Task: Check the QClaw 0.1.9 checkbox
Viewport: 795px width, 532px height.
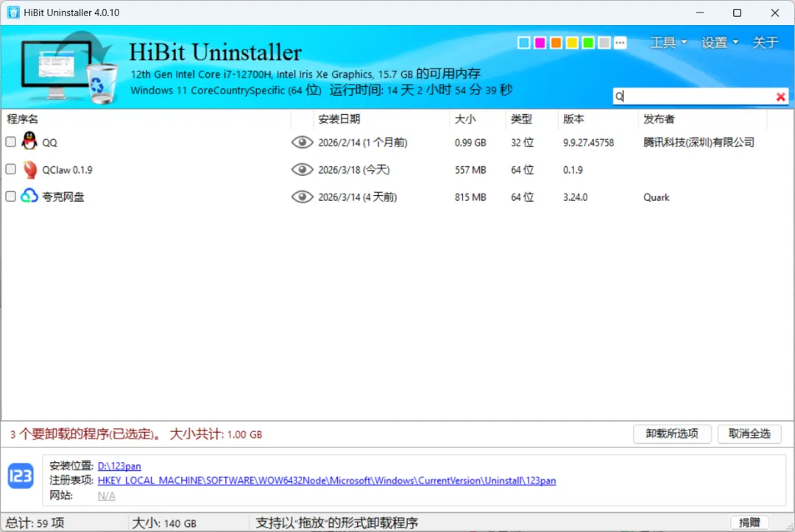Action: tap(10, 169)
